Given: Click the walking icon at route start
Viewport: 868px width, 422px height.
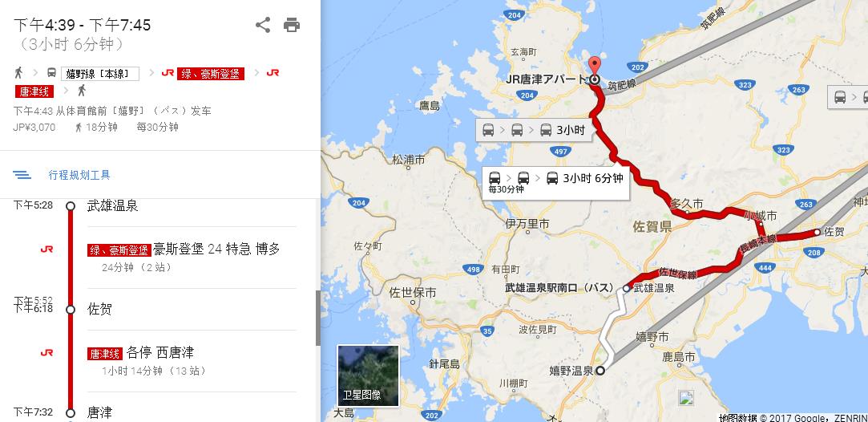Looking at the screenshot, I should 18,72.
